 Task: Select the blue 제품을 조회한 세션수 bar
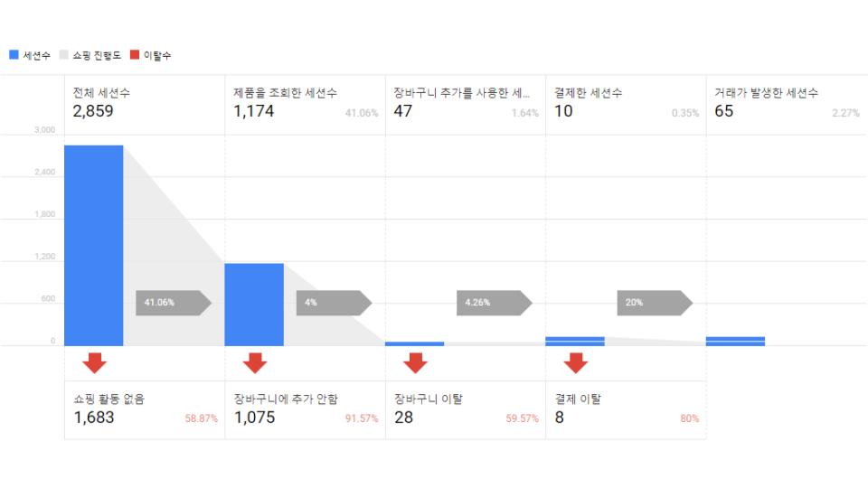point(254,305)
